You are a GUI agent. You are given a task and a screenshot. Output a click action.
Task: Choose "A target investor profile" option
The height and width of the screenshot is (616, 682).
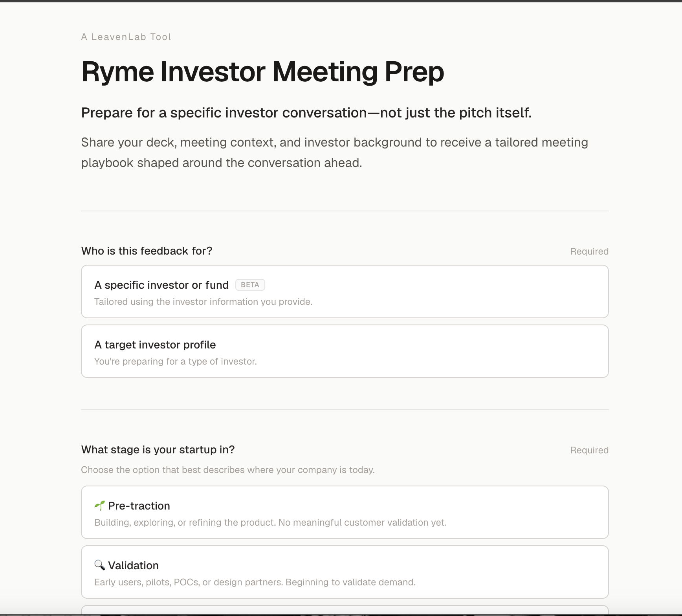(345, 351)
